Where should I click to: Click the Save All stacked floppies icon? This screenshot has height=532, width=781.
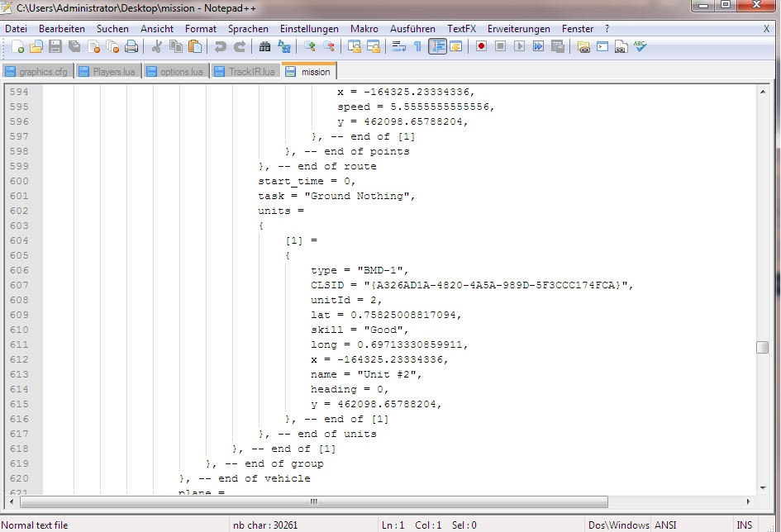click(74, 47)
